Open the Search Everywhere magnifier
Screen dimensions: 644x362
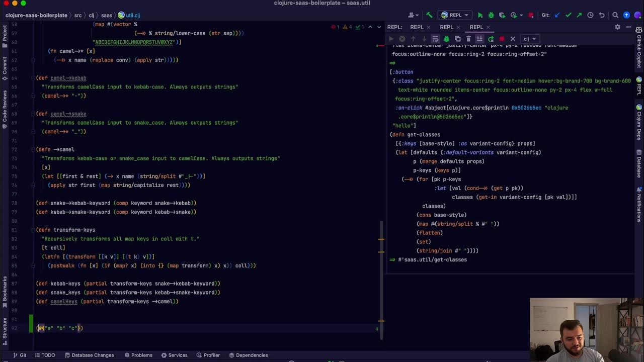coord(615,15)
